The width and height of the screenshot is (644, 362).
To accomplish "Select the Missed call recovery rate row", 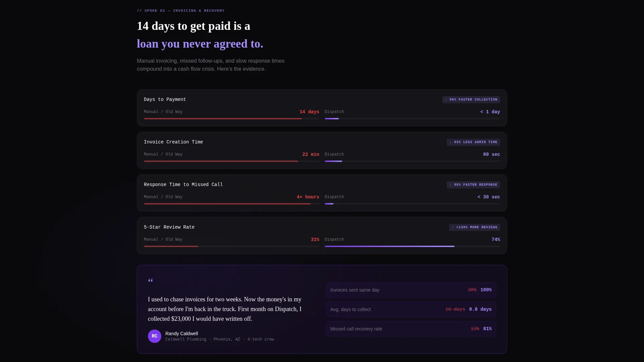I will 411,329.
